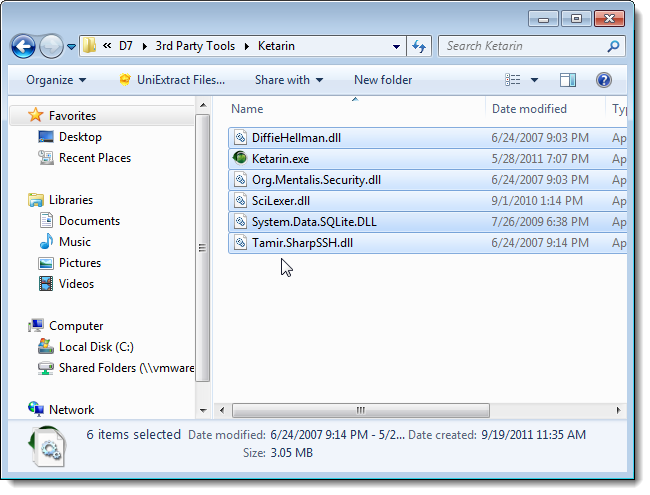Click navigation pane scroll down arrow

pos(203,410)
